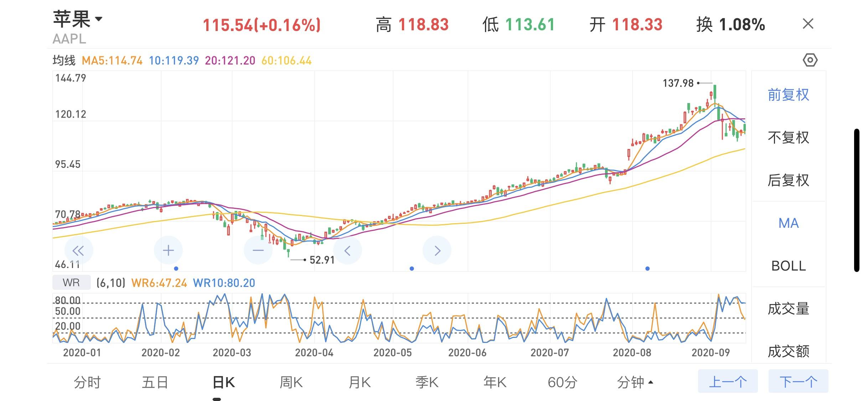Open the chart indicator settings hexagon icon
The image size is (868, 401).
(810, 60)
